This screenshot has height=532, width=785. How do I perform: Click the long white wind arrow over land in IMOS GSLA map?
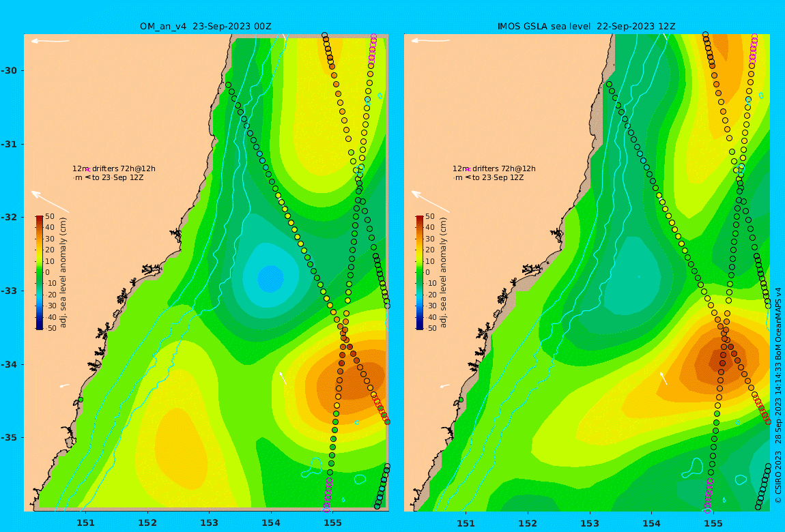point(431,202)
